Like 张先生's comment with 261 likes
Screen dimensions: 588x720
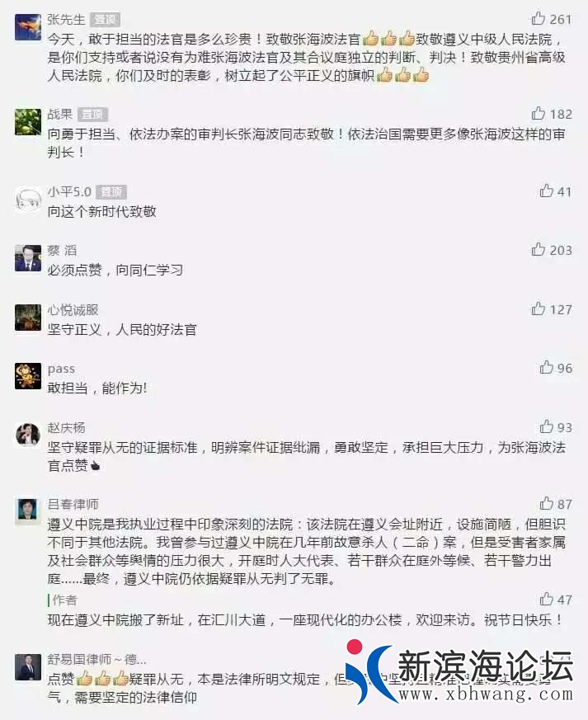[538, 18]
